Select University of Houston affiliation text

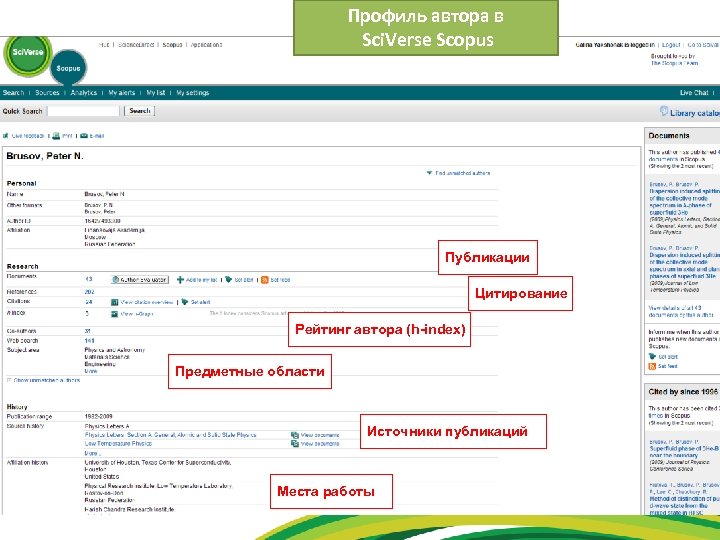click(x=158, y=462)
